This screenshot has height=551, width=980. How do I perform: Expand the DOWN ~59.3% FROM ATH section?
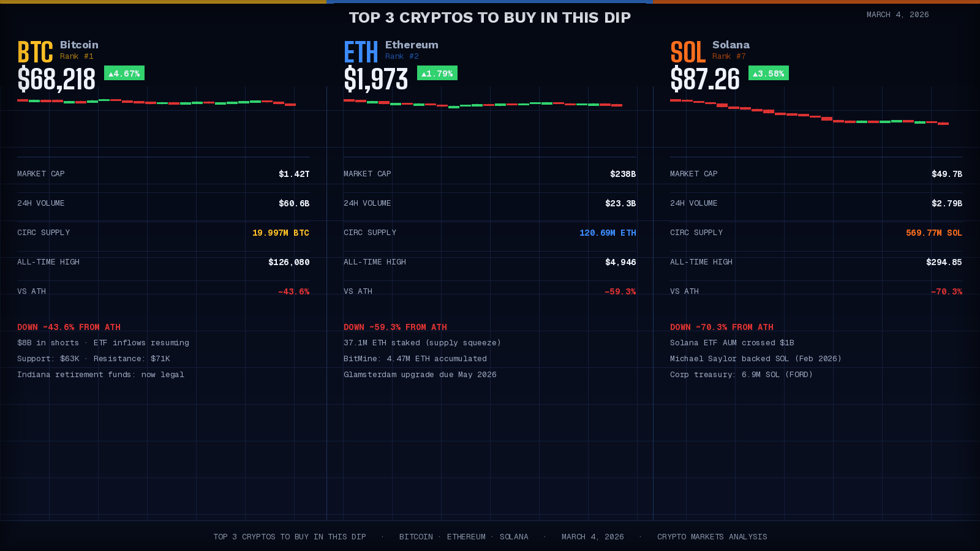pyautogui.click(x=395, y=327)
